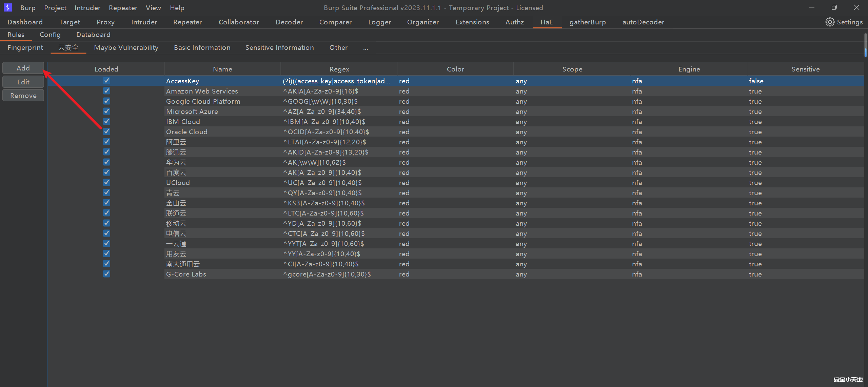The height and width of the screenshot is (387, 868).
Task: Restore down the Burp window
Action: coord(834,7)
